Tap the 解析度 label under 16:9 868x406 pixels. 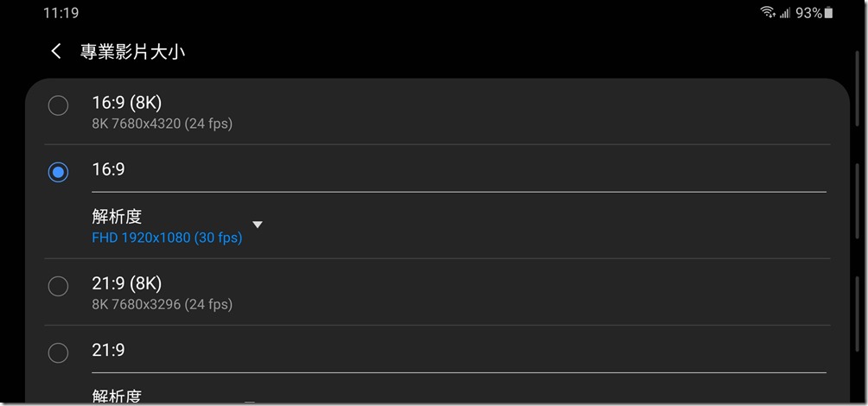(117, 216)
